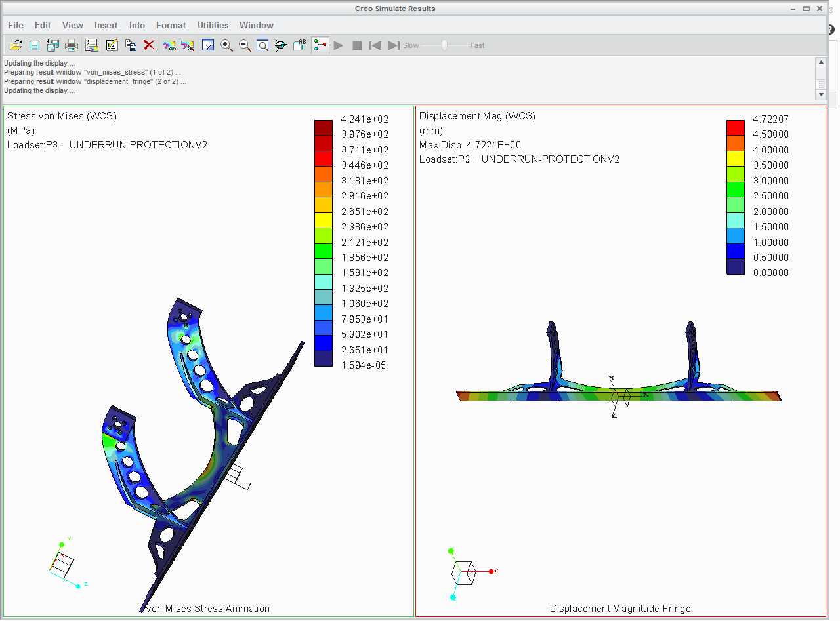Open the Utilities menu
Viewport: 840px width, 621px height.
(213, 25)
